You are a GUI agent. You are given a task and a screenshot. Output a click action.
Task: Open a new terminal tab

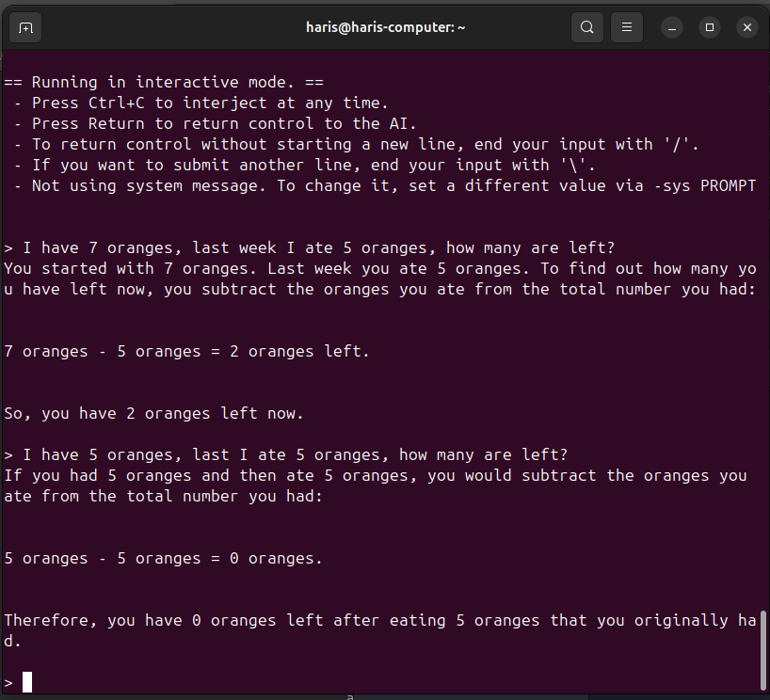click(25, 27)
